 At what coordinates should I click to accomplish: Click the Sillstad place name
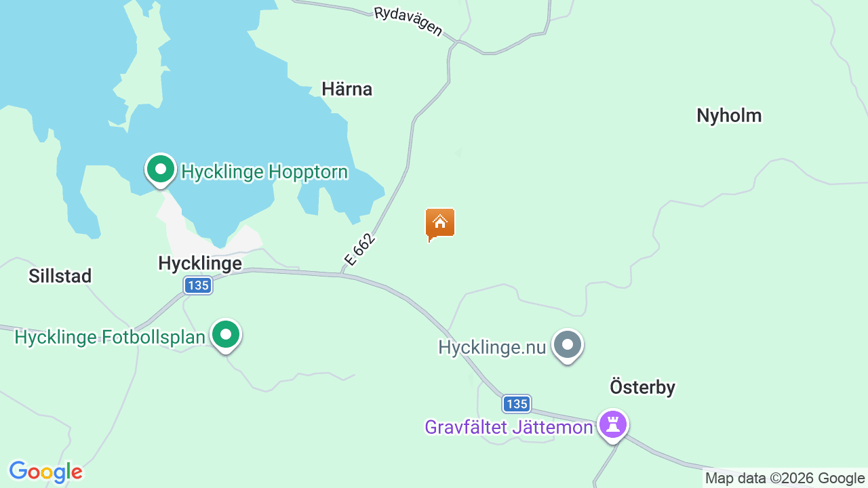click(60, 276)
